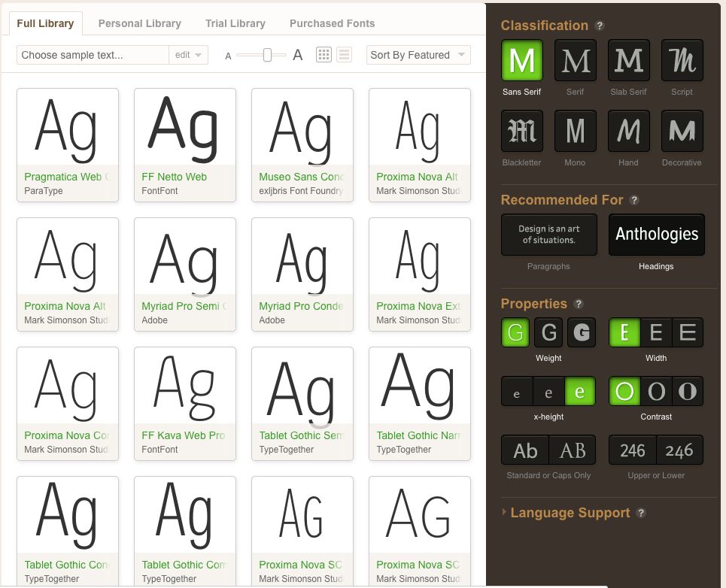The image size is (726, 588).
Task: Filter fonts by Decorative classification
Action: point(682,131)
